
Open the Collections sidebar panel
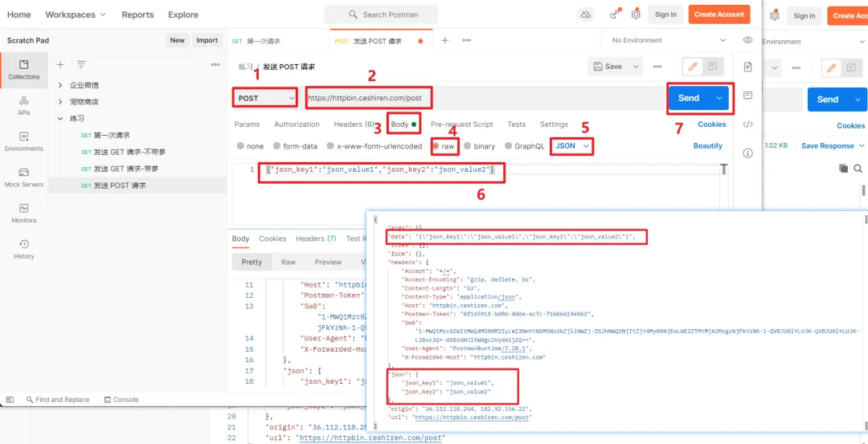24,70
